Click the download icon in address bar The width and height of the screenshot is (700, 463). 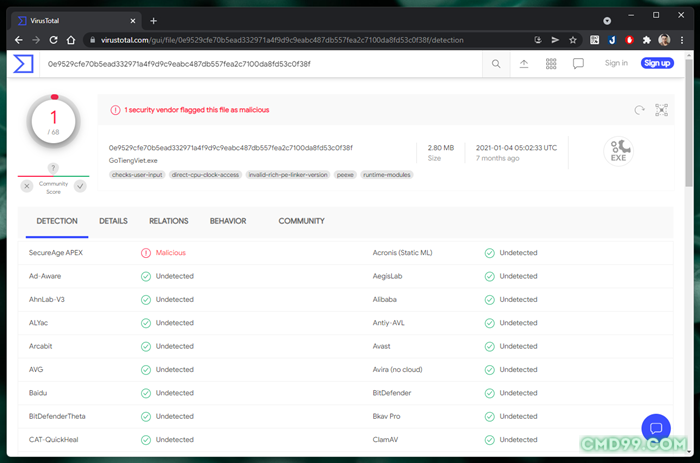point(538,40)
